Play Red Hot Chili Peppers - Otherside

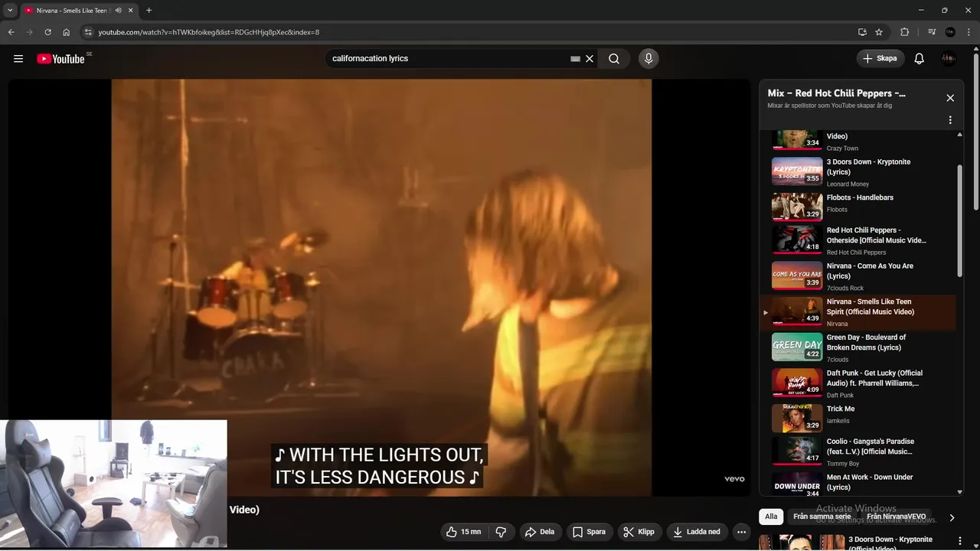tap(857, 240)
